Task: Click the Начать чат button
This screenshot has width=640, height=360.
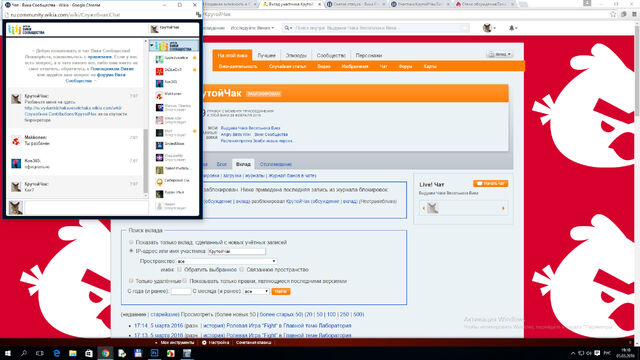Action: (491, 183)
